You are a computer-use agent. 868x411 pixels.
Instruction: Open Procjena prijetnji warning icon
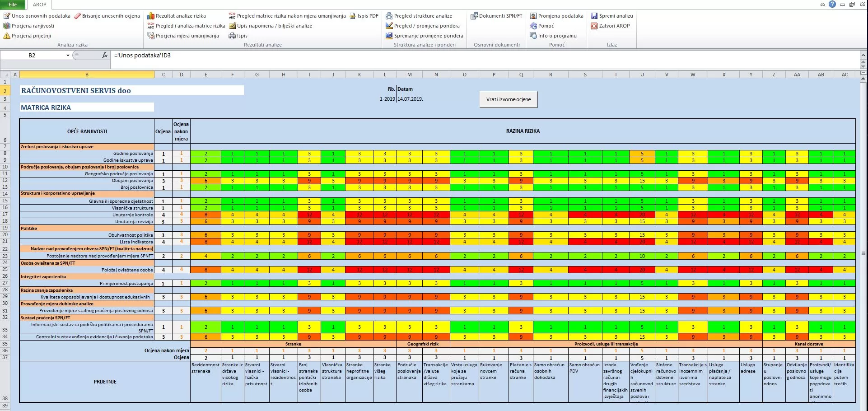coord(7,36)
